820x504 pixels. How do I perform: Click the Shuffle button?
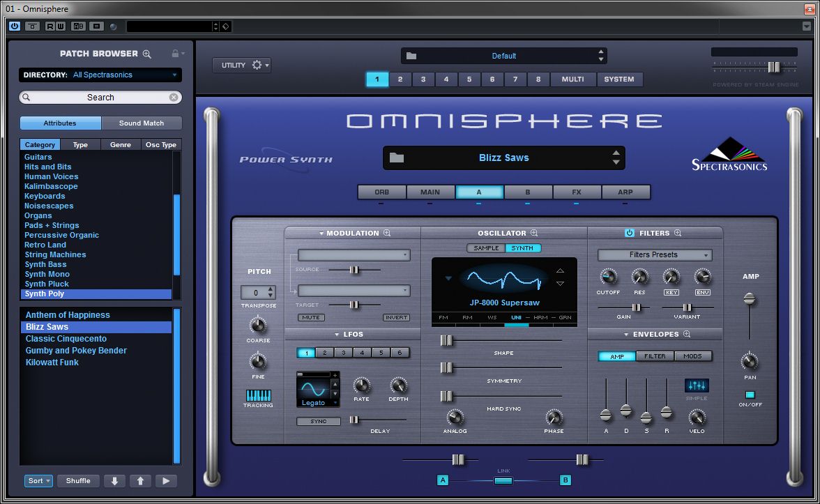pyautogui.click(x=78, y=481)
